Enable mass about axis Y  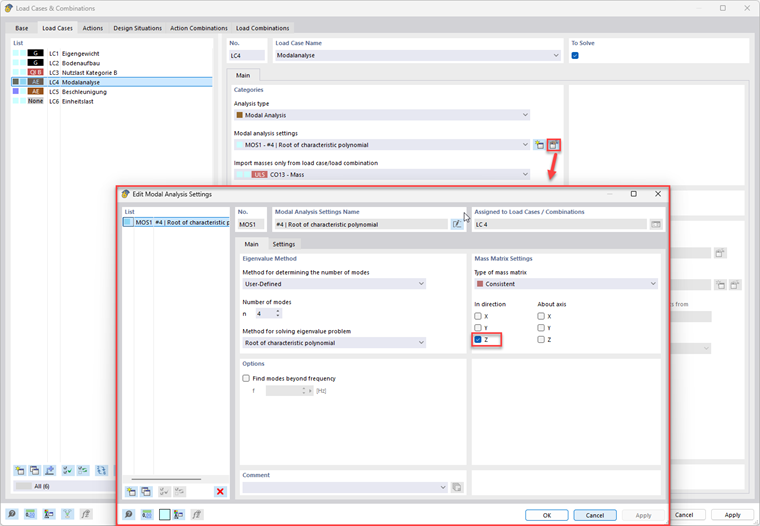(541, 328)
